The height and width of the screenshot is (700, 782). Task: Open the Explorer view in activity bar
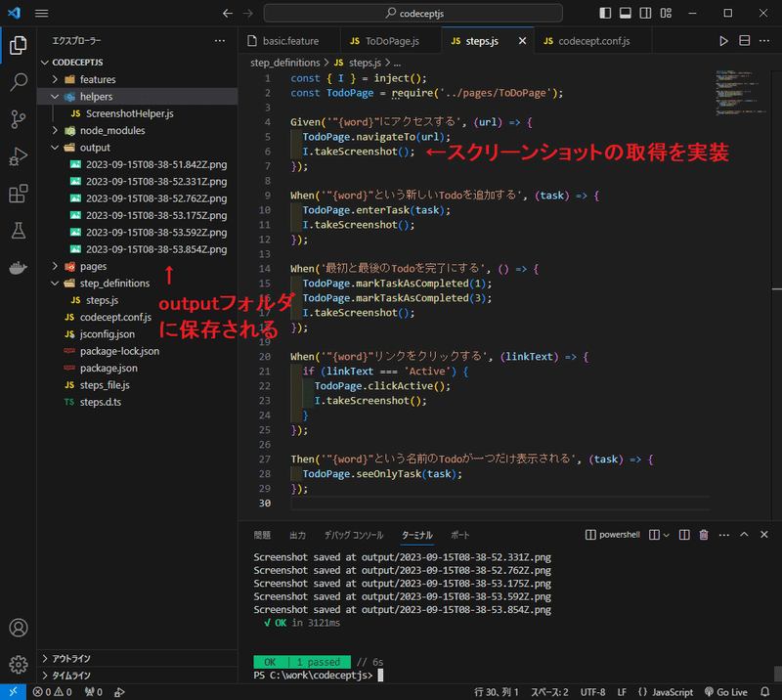[x=19, y=45]
